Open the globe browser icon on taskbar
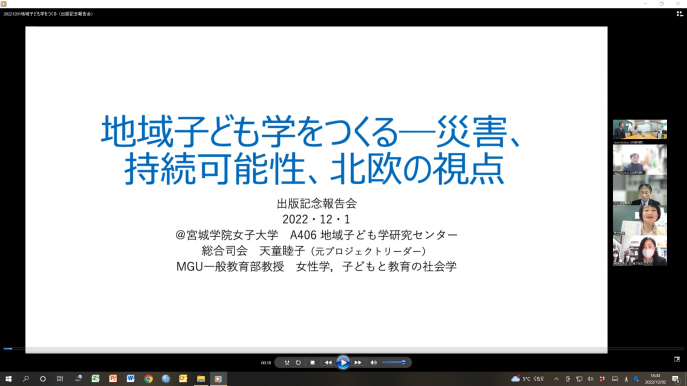 (166, 379)
